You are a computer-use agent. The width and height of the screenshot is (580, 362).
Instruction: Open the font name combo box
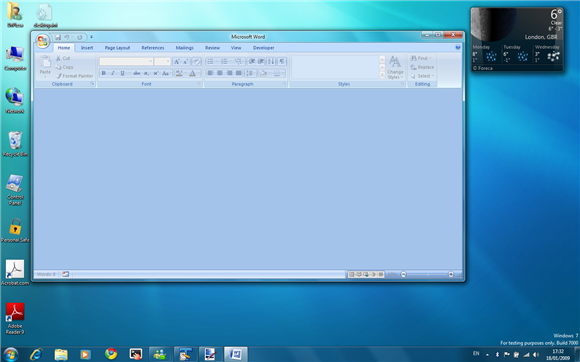pyautogui.click(x=126, y=61)
